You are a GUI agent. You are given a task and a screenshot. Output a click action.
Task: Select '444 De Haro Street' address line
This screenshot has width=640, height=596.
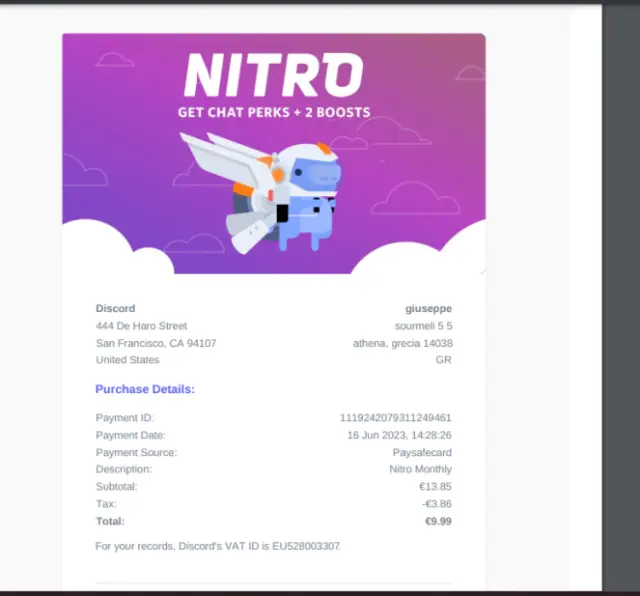[x=141, y=326]
